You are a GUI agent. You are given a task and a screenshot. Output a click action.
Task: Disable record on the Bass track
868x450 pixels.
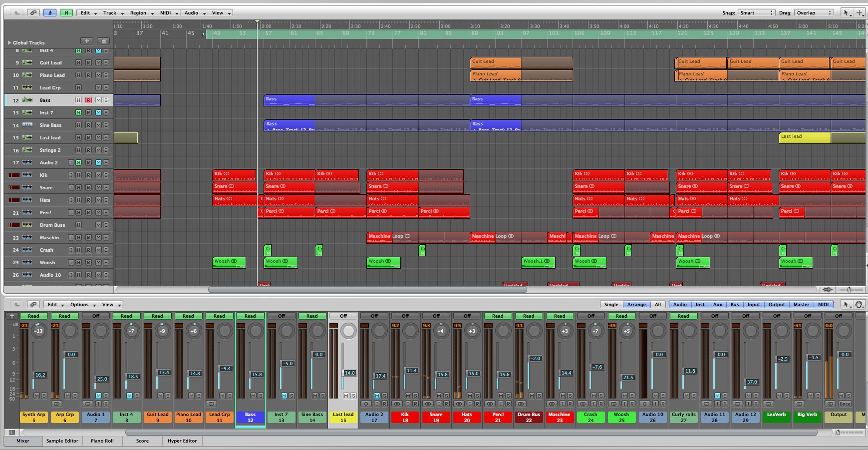pos(88,100)
